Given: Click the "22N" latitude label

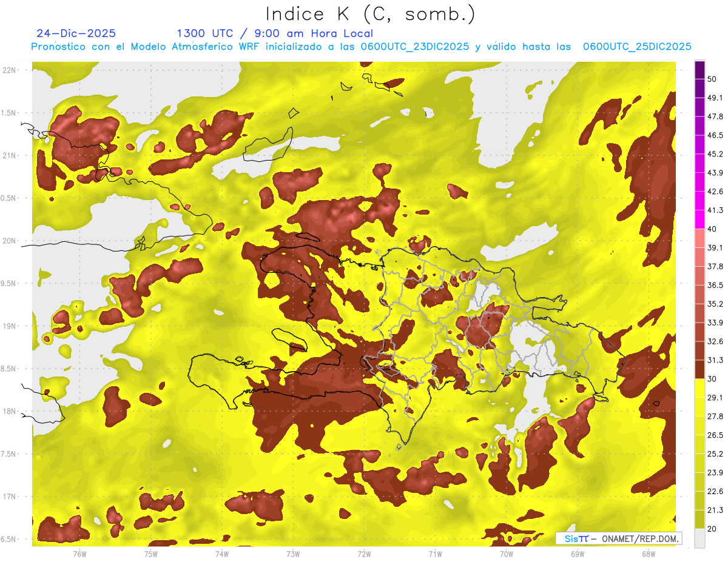Looking at the screenshot, I should (x=9, y=70).
